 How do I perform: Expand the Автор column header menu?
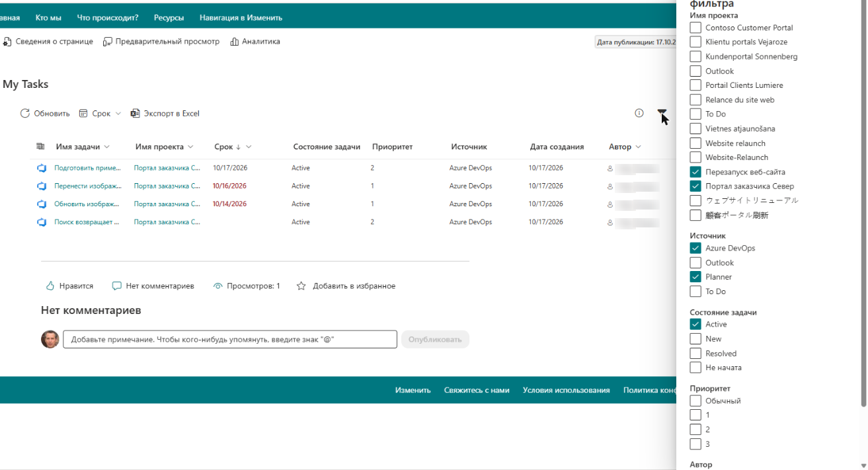[637, 147]
